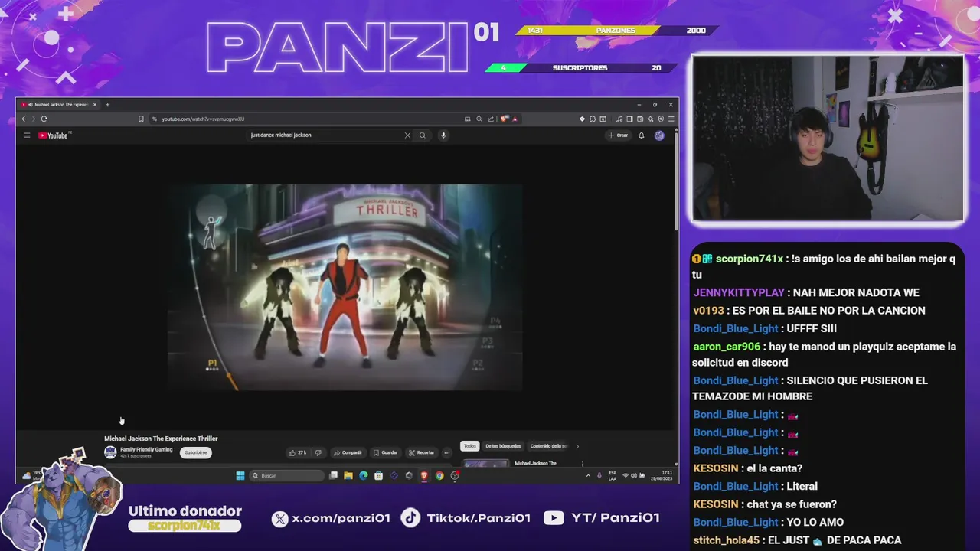This screenshot has height=551, width=980.
Task: Open File Explorer from the taskbar
Action: tap(348, 475)
